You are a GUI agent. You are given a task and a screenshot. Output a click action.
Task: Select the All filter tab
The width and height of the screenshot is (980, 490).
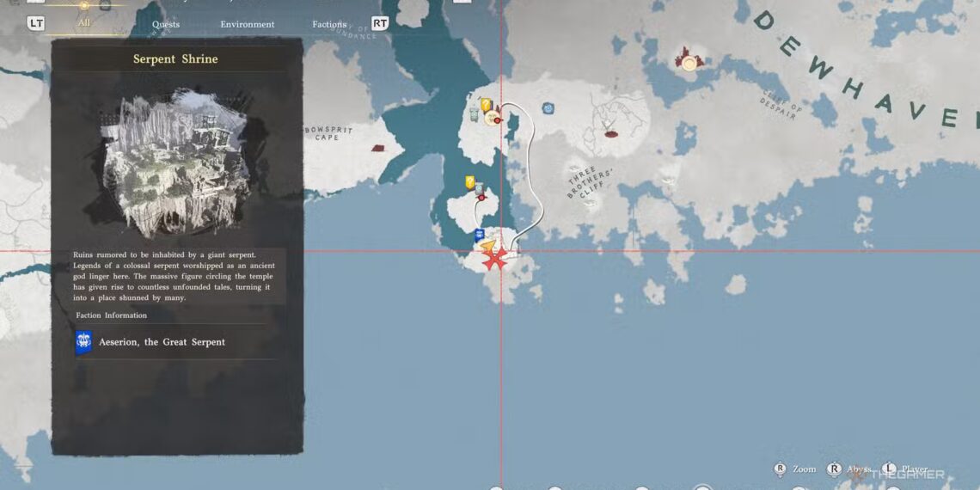[x=83, y=22]
